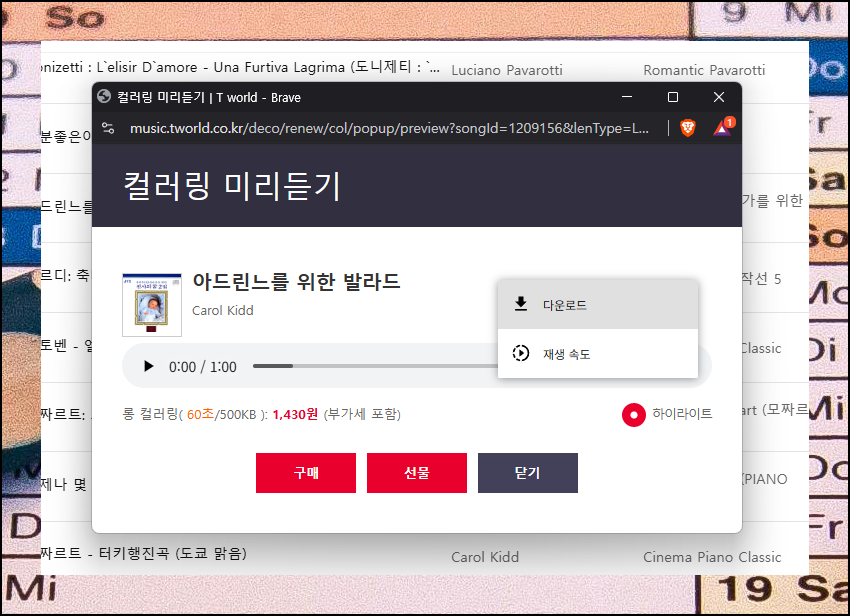Click the music.tworld.co.kr address bar URL
The width and height of the screenshot is (850, 616).
[x=389, y=128]
